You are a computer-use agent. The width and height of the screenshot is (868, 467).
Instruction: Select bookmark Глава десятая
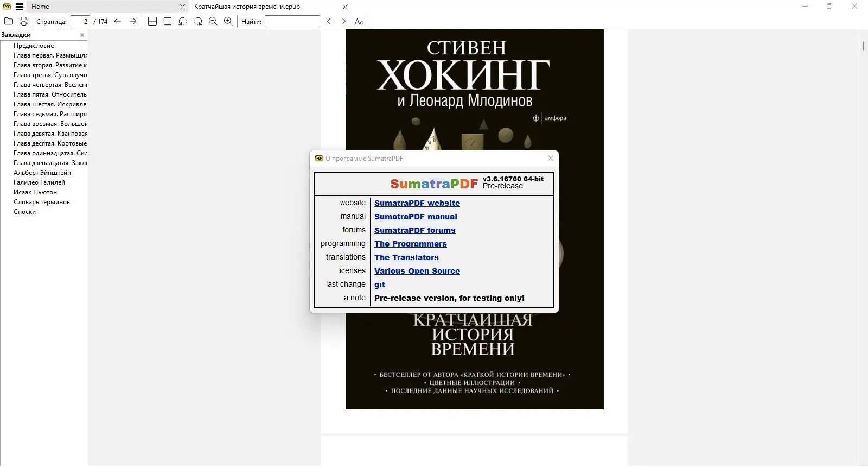click(x=50, y=143)
